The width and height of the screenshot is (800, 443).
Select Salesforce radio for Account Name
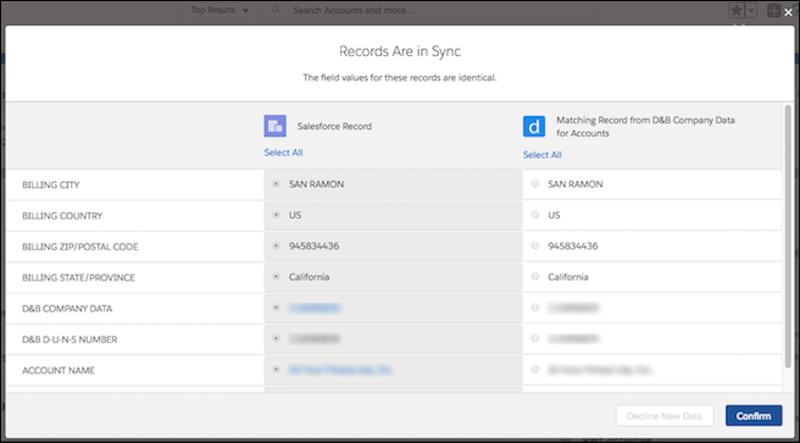(x=276, y=369)
